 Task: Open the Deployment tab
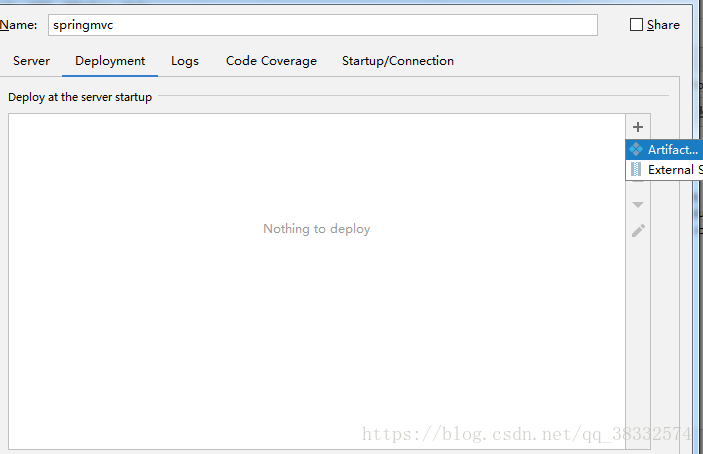[x=110, y=61]
